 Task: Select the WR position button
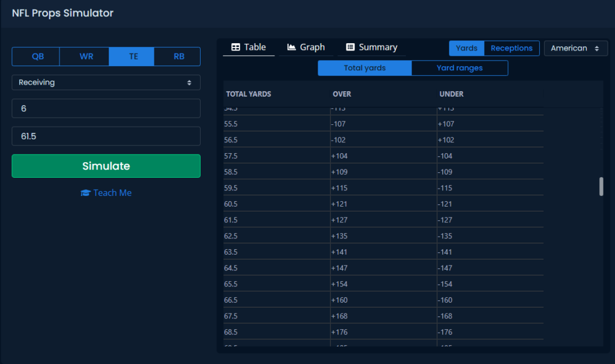pos(84,56)
